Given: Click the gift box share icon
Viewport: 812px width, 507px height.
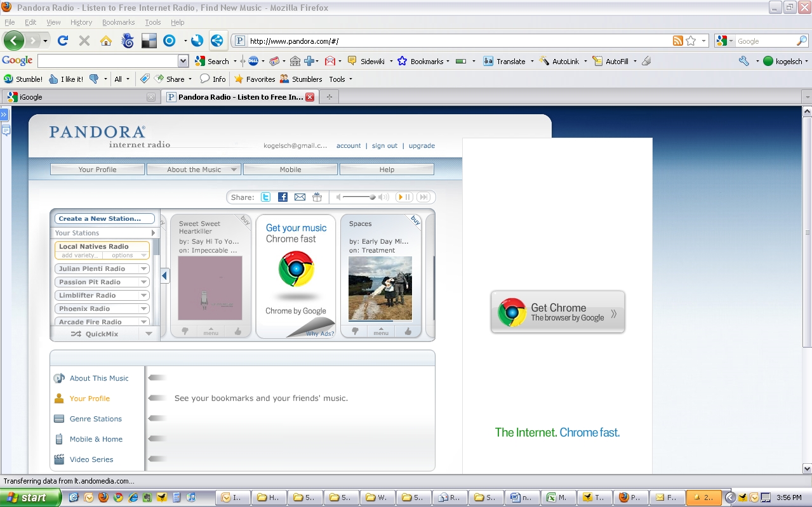Looking at the screenshot, I should tap(317, 197).
